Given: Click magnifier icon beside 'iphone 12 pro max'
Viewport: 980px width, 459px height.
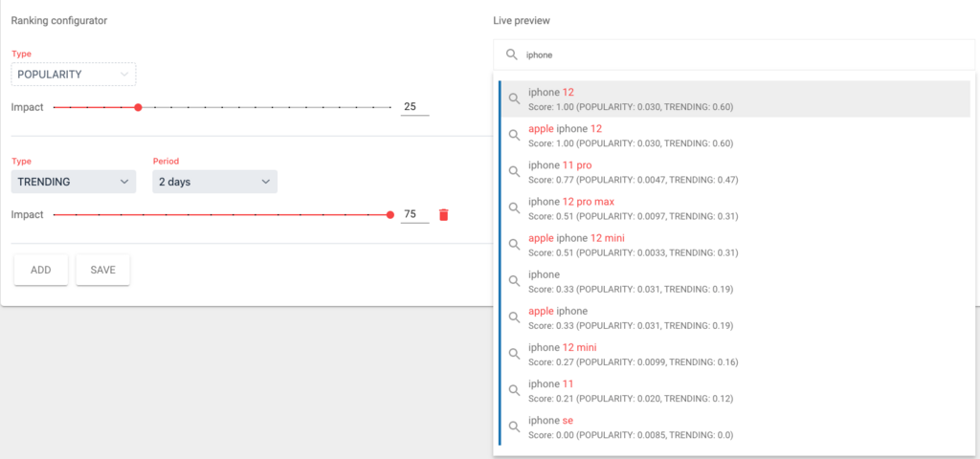Looking at the screenshot, I should [514, 208].
